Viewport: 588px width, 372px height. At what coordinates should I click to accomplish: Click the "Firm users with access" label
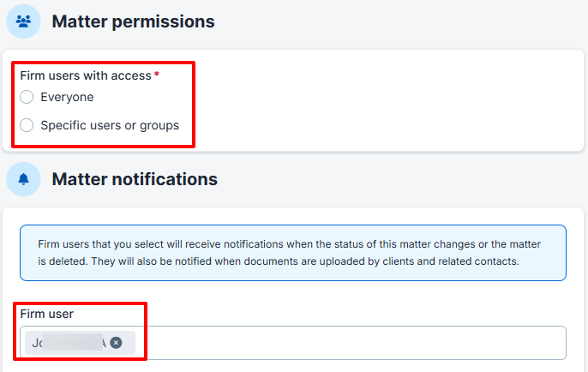click(86, 75)
